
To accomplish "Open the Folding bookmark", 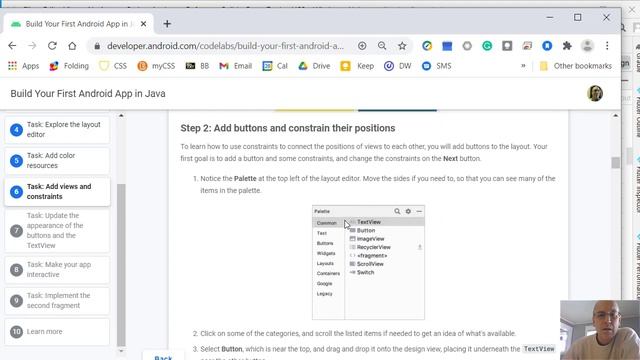I will click(69, 66).
